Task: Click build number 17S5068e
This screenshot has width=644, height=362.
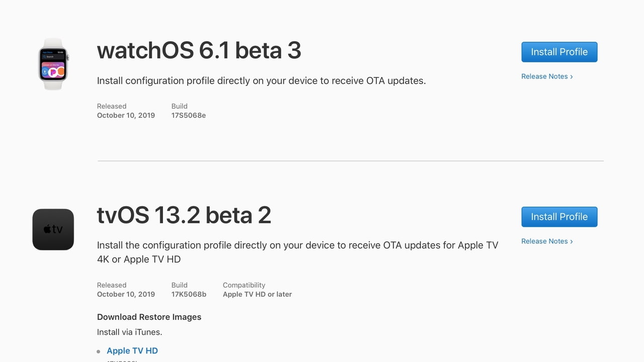Action: coord(189,115)
